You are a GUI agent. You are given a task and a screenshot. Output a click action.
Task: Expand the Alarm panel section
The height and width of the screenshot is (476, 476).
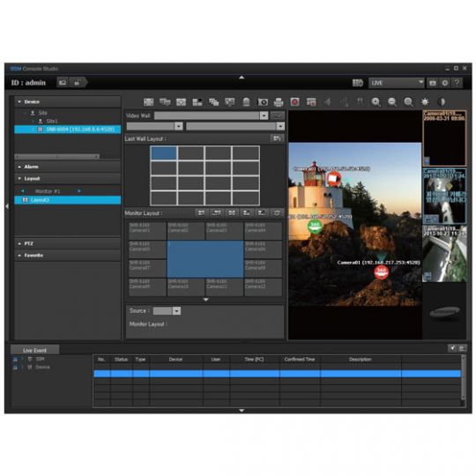67,167
